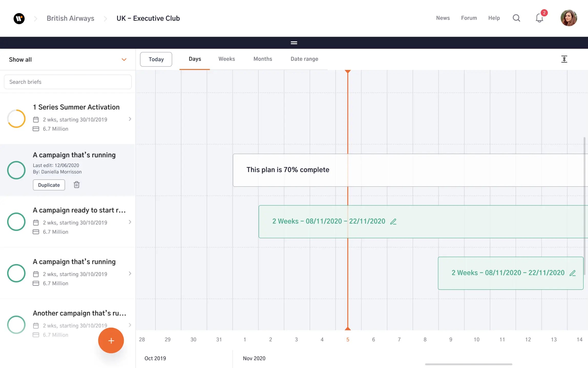Switch to the Days view tab
The width and height of the screenshot is (588, 368).
pyautogui.click(x=195, y=59)
